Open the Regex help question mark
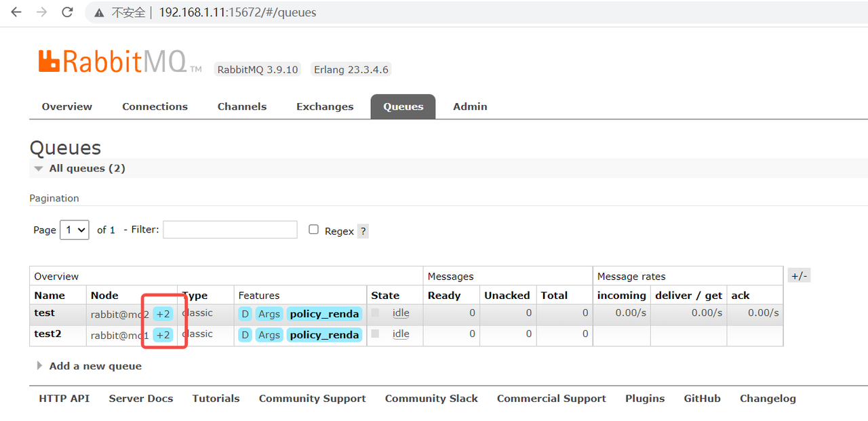 tap(363, 231)
